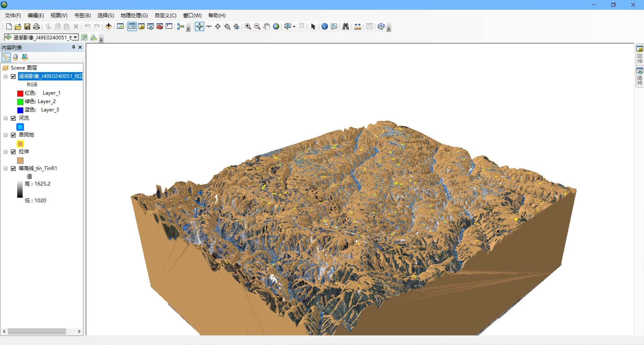
Task: Open the 文件(F) menu
Action: (x=12, y=15)
